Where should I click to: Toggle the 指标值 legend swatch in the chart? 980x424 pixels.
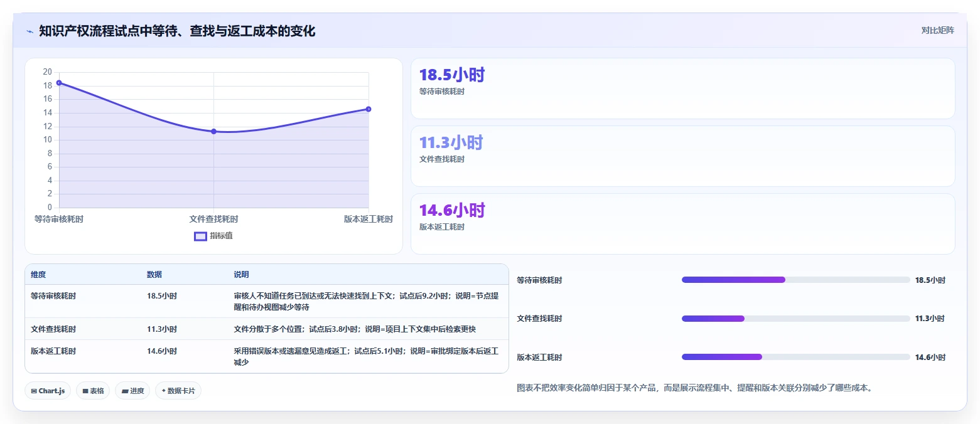coord(200,236)
